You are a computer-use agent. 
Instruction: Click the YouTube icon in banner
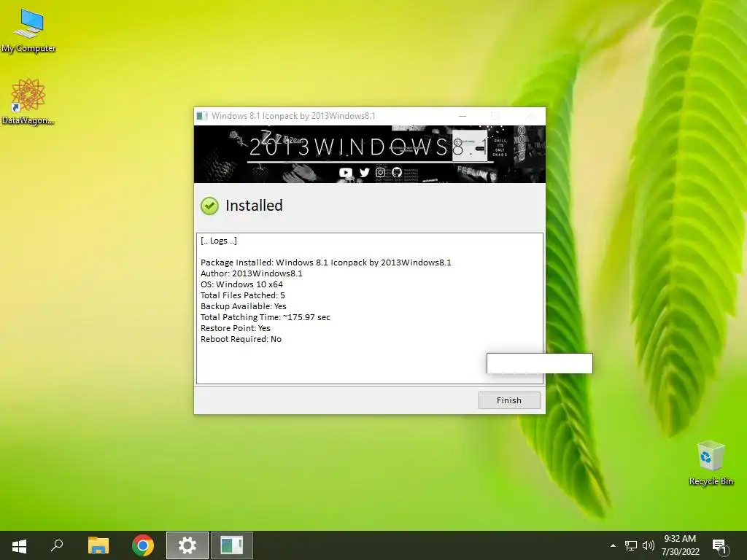point(346,172)
